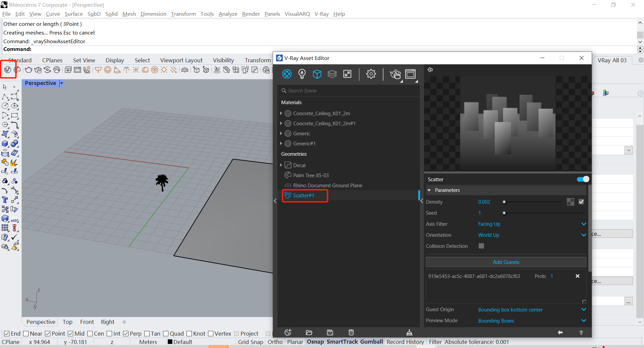Delete the selected asset with trash icon
Screen dimensions: 644x348
(x=351, y=332)
